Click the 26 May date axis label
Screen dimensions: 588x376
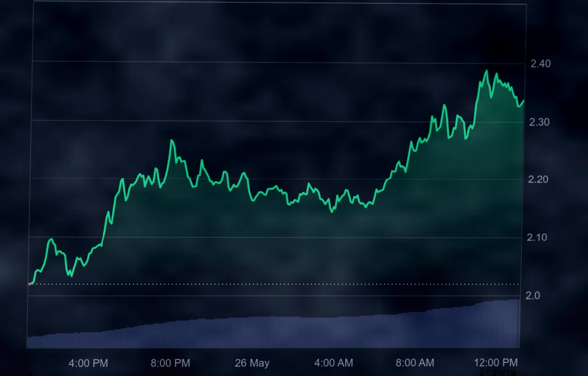[252, 363]
